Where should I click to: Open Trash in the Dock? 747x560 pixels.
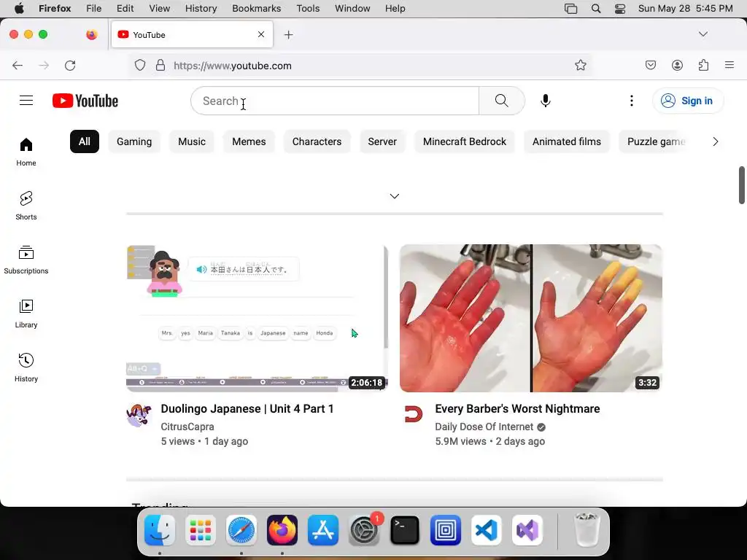(x=587, y=530)
